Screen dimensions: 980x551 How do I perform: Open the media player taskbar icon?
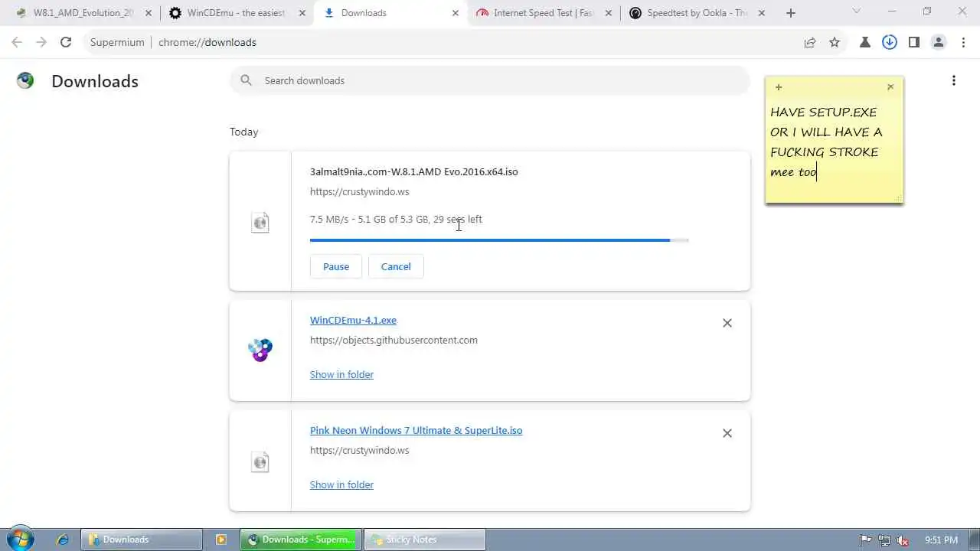click(x=221, y=540)
